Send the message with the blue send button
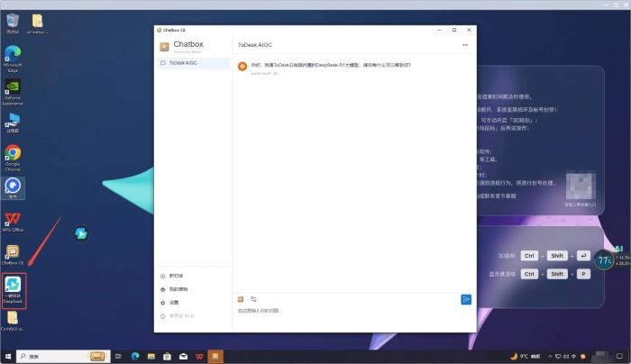 (x=466, y=300)
